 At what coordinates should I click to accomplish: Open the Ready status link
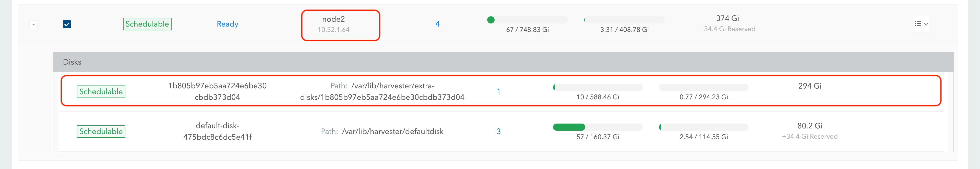tap(227, 23)
